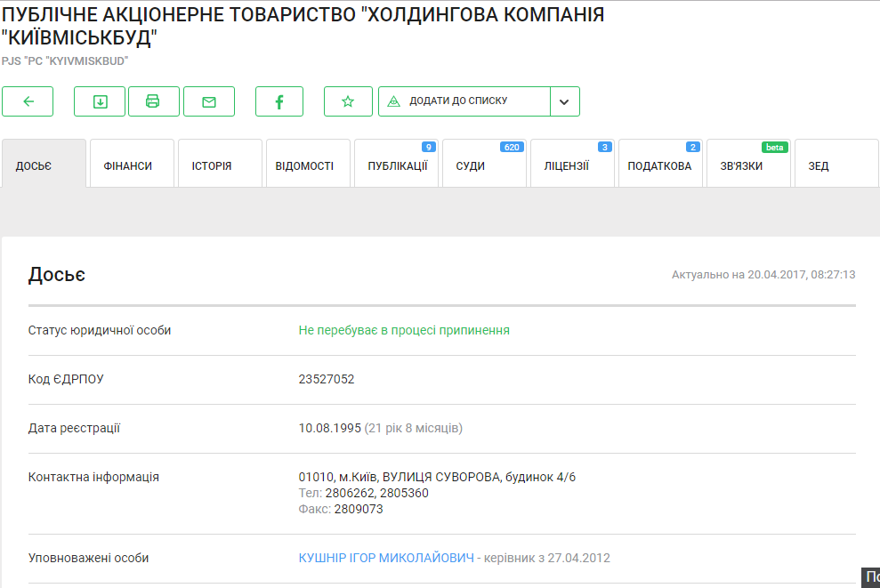Open the Публікації tab
This screenshot has width=880, height=588.
click(396, 165)
